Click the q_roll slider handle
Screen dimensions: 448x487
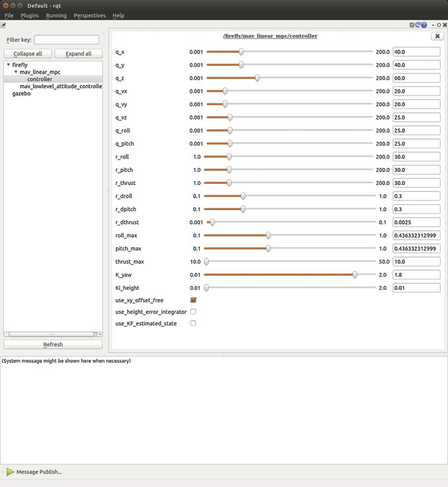click(230, 130)
